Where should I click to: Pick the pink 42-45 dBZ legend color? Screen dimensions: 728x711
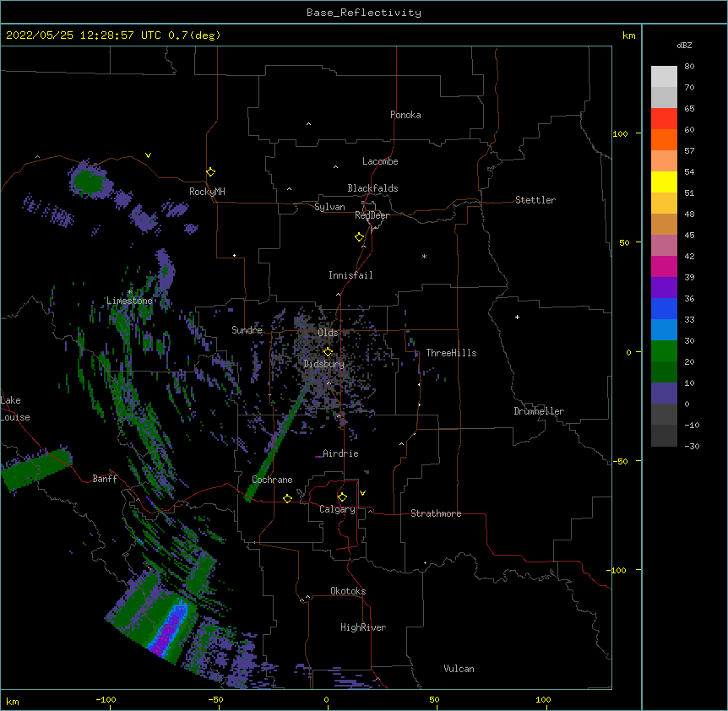[664, 245]
